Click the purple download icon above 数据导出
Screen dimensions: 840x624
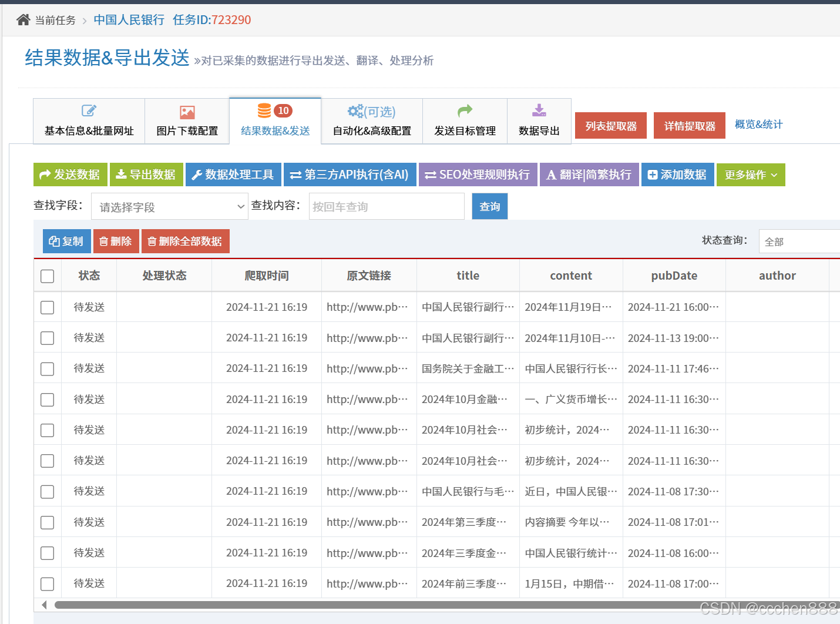pos(539,110)
